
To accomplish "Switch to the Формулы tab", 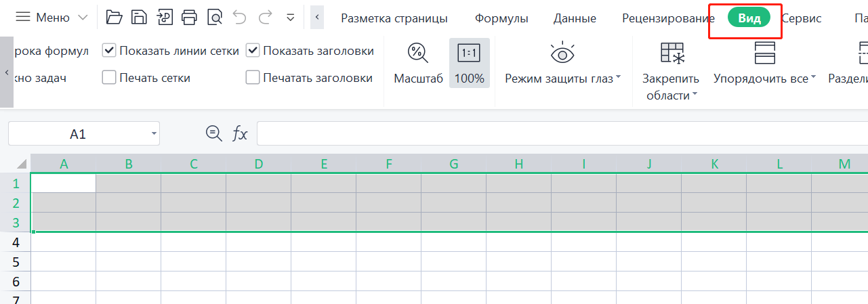I will coord(501,18).
